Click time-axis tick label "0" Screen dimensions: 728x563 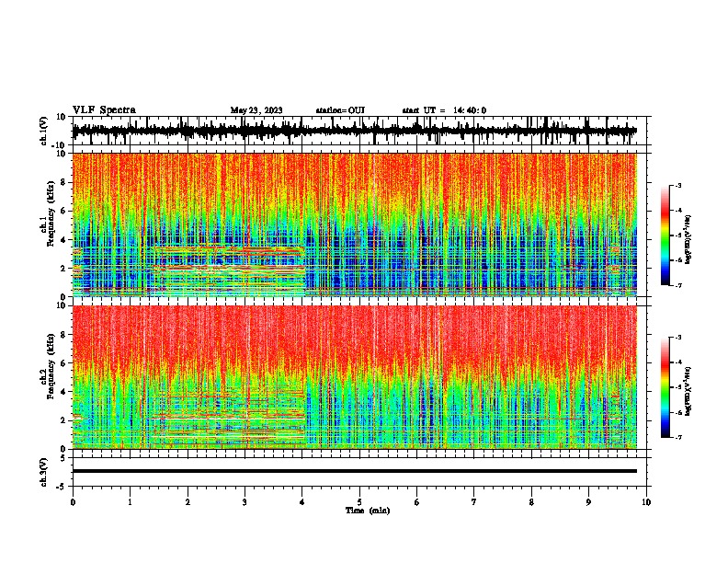point(73,502)
